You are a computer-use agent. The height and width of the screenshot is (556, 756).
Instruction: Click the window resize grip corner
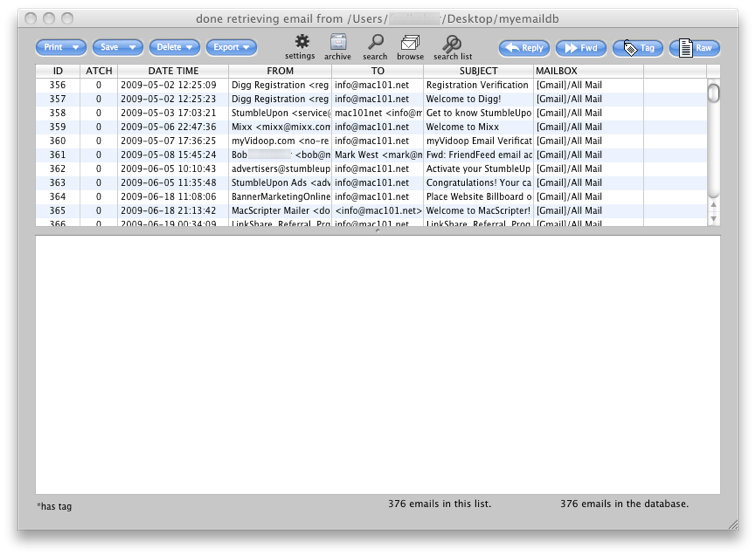tap(733, 525)
